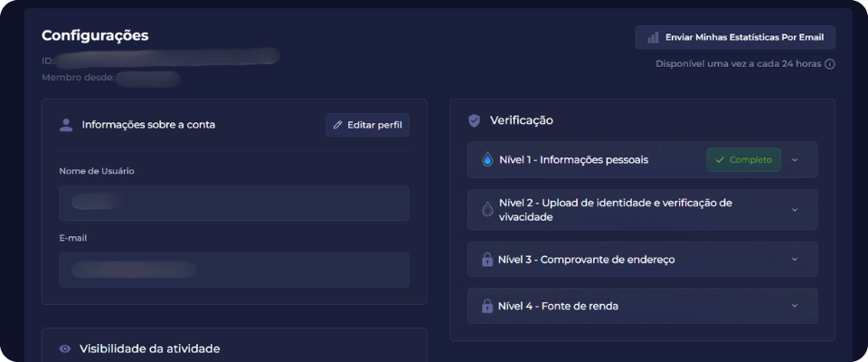Click the Completo status badge
Screen dimensions: 868x362
pyautogui.click(x=743, y=159)
